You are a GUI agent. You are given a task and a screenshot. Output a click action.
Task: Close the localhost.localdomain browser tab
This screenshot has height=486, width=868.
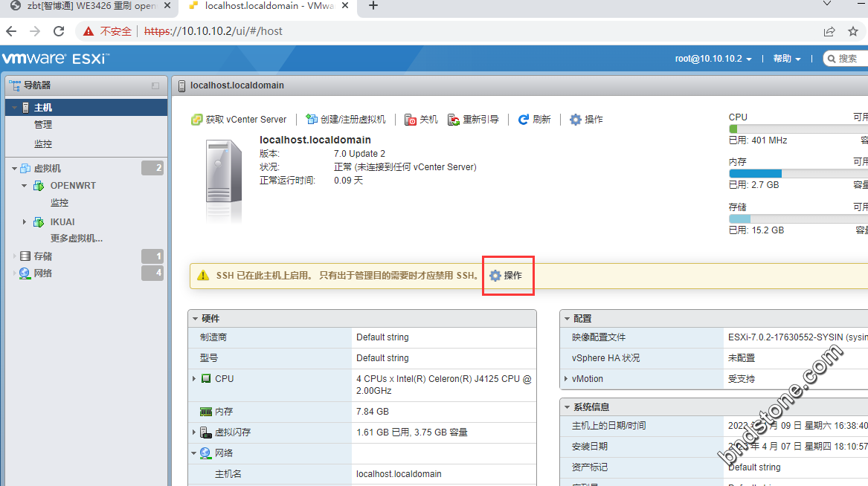click(345, 6)
